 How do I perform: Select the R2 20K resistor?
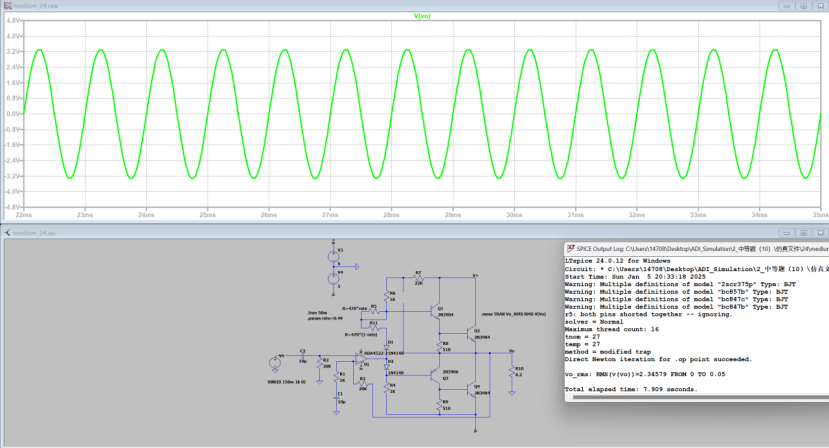319,363
